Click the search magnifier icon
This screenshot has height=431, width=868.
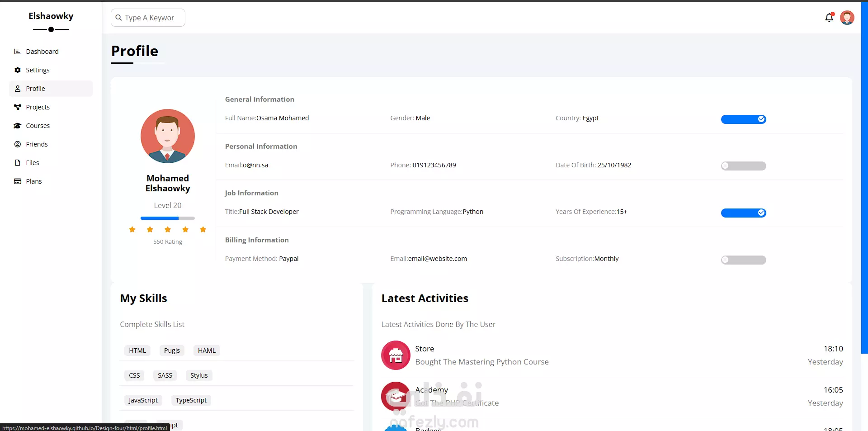(x=118, y=18)
